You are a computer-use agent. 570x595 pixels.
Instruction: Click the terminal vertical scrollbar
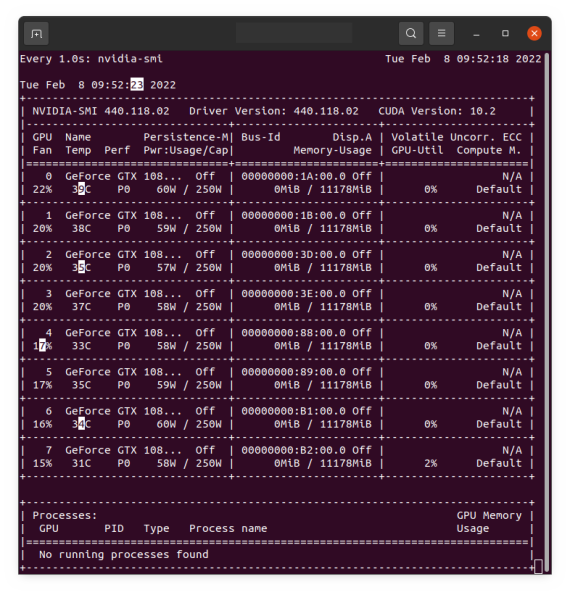pyautogui.click(x=546, y=311)
